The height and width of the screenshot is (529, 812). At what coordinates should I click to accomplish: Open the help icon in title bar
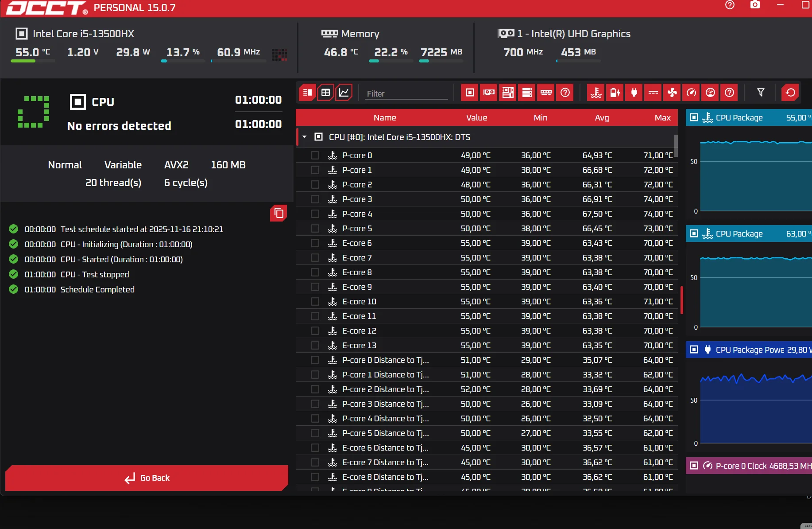[x=730, y=5]
